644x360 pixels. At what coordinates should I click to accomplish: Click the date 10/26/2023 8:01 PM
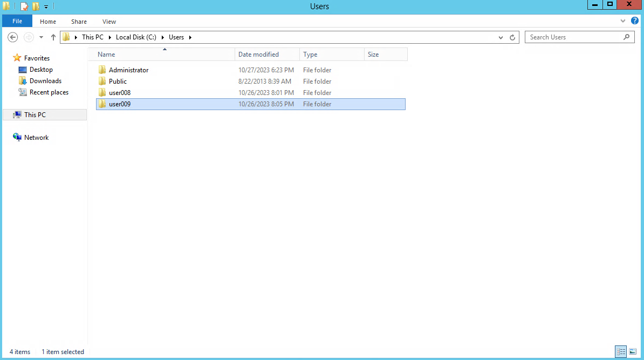coord(266,92)
